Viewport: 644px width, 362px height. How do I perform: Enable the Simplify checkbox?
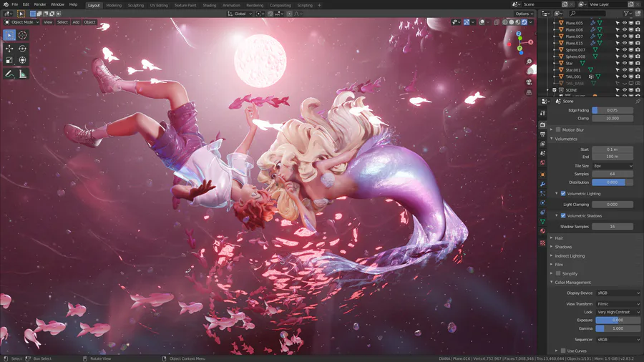tap(558, 273)
